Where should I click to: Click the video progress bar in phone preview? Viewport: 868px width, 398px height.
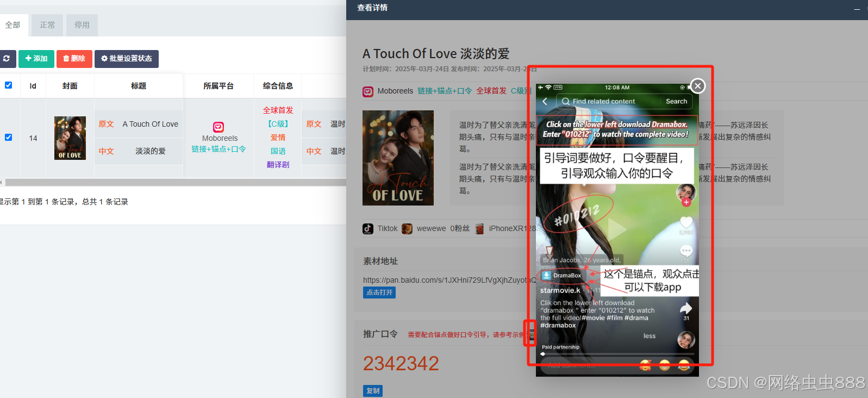pyautogui.click(x=617, y=354)
